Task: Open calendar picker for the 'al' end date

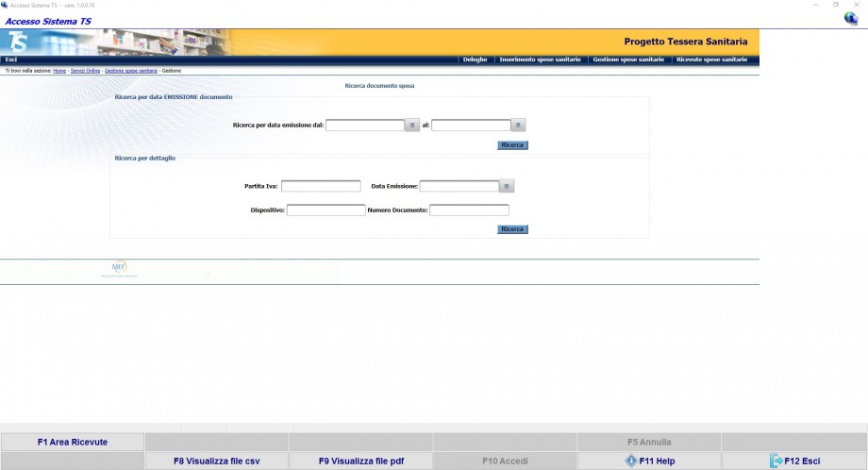Action: pyautogui.click(x=518, y=125)
